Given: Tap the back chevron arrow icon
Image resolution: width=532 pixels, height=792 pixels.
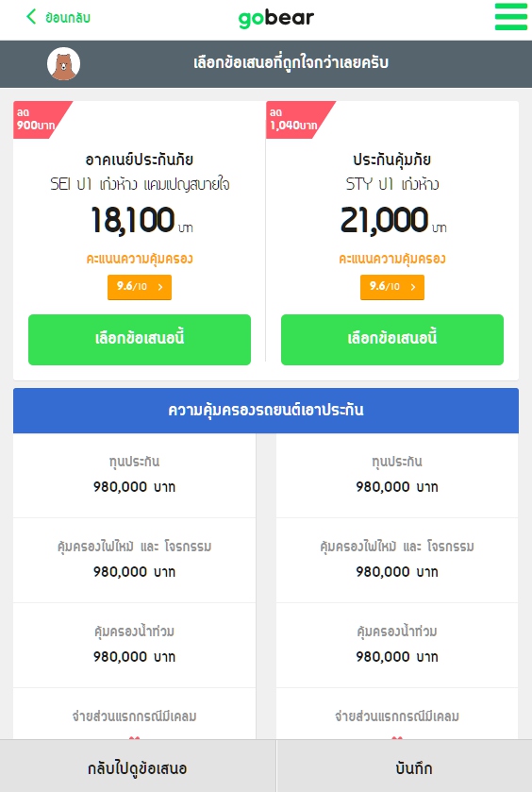Looking at the screenshot, I should [x=31, y=17].
